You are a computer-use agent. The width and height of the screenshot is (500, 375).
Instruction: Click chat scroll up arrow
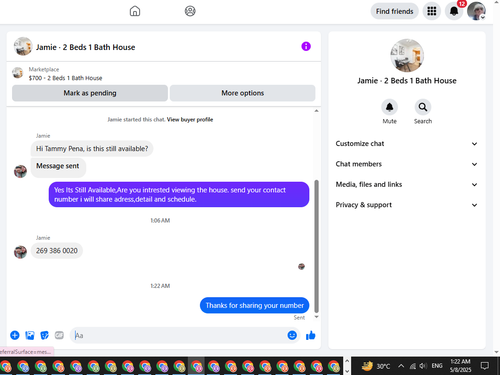click(316, 111)
